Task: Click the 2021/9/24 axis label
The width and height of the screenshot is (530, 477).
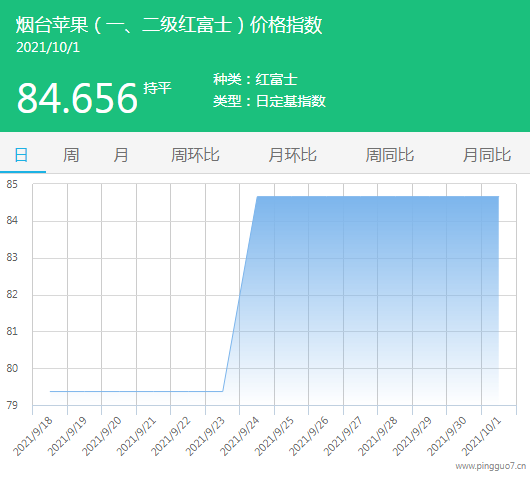Action: (x=240, y=436)
